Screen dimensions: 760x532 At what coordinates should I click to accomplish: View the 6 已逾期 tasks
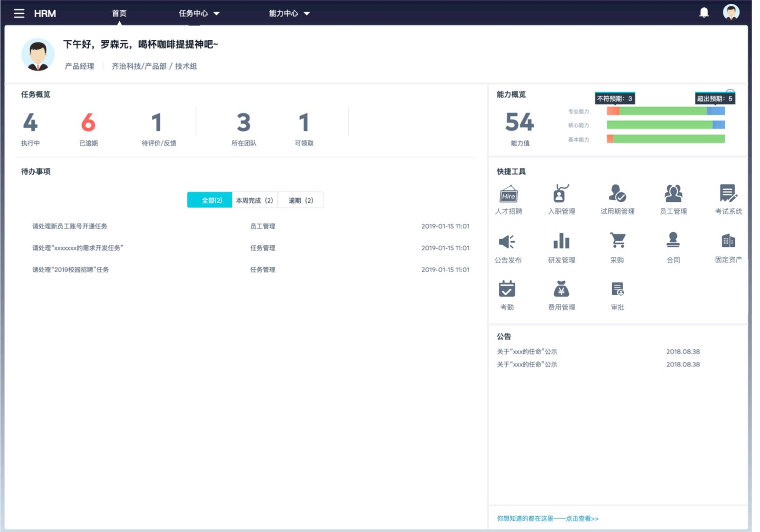pos(88,129)
